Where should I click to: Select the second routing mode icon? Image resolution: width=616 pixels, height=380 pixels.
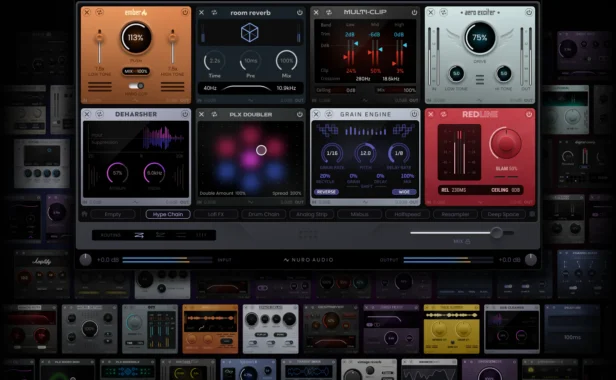pos(160,235)
